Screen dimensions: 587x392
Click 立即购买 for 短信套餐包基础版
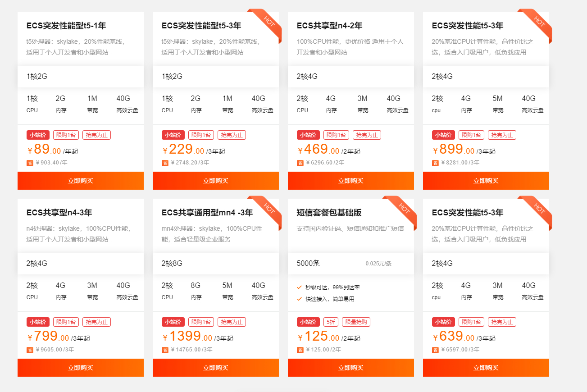(351, 368)
